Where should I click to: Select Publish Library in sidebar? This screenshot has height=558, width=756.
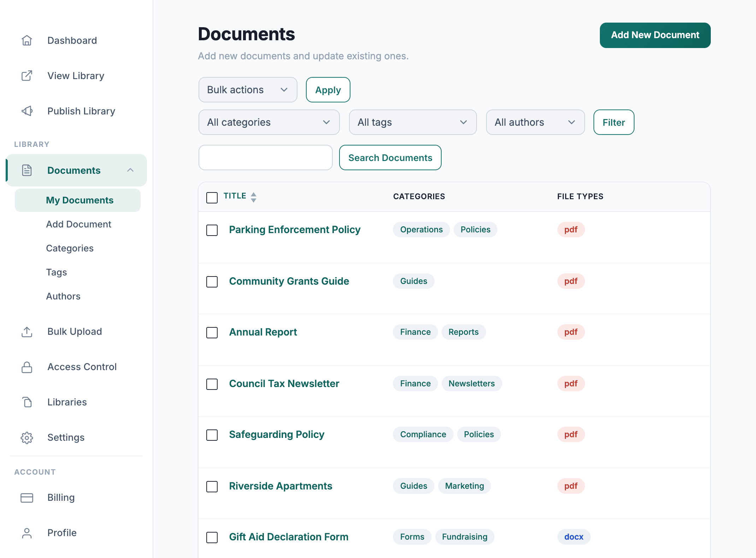[x=81, y=111]
